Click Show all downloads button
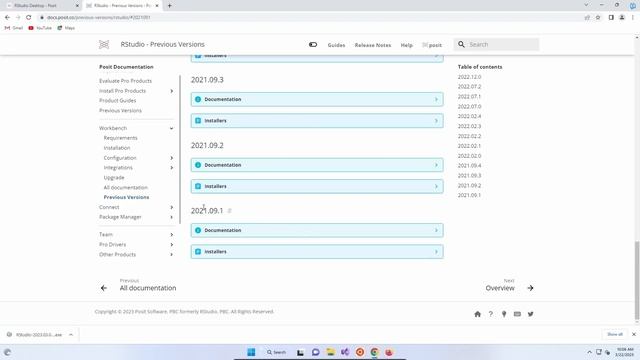Image resolution: width=640 pixels, height=360 pixels. (x=615, y=334)
